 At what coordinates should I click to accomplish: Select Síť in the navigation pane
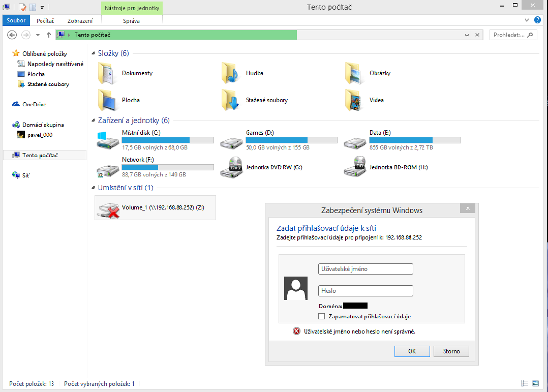pos(26,175)
